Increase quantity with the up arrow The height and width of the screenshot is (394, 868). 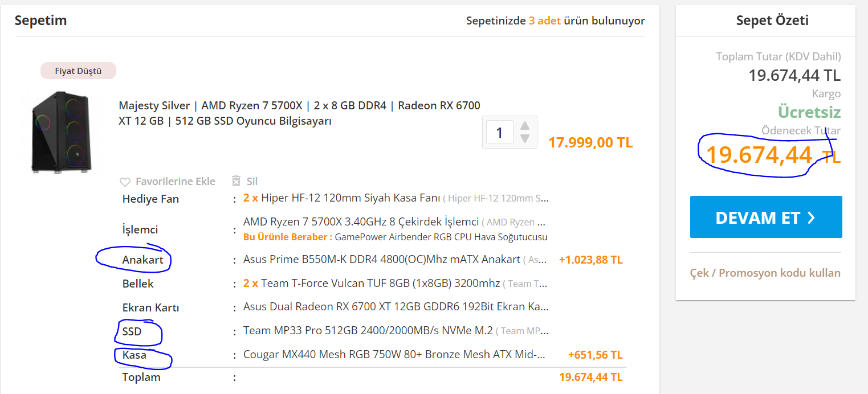tap(525, 126)
